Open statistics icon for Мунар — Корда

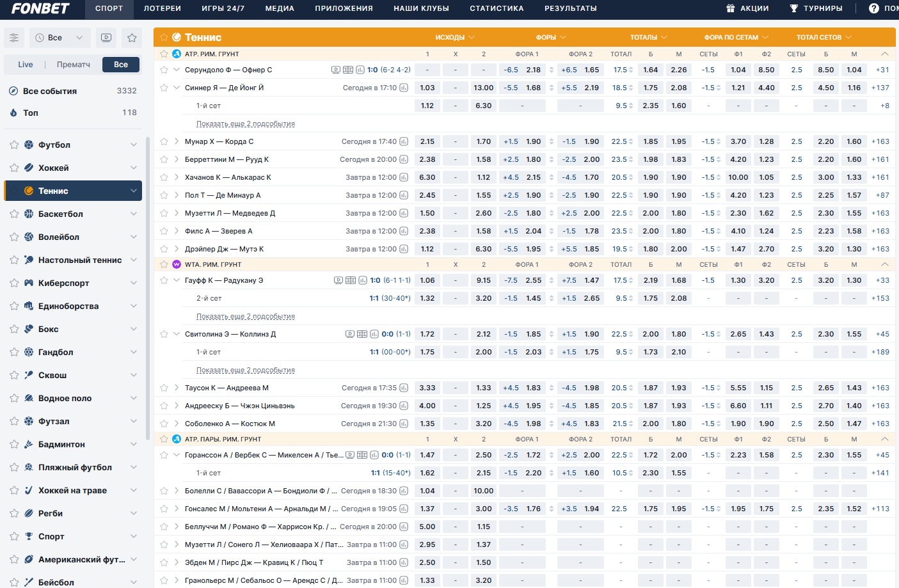tap(404, 141)
